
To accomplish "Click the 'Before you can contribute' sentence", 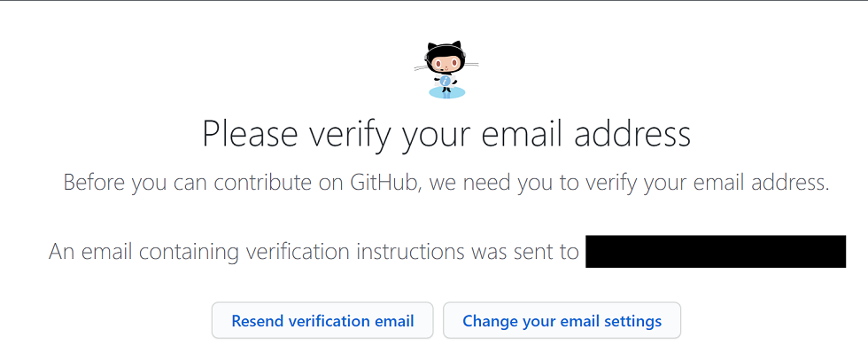I will click(446, 184).
